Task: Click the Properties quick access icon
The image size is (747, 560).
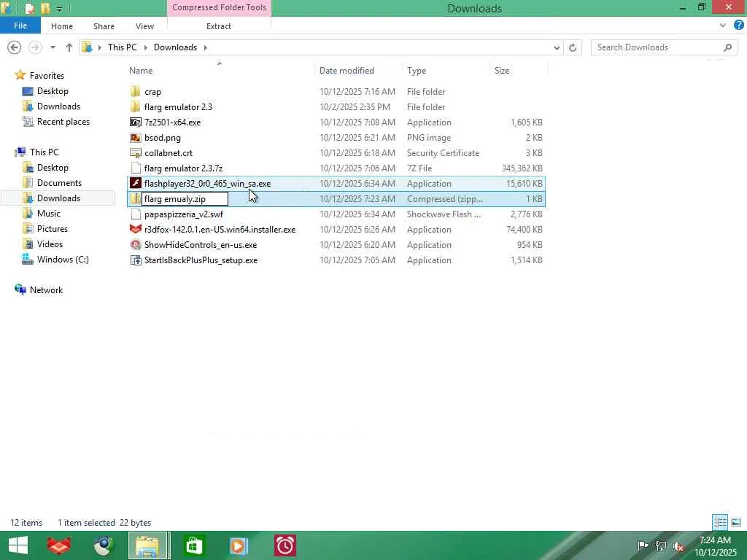Action: [x=29, y=8]
